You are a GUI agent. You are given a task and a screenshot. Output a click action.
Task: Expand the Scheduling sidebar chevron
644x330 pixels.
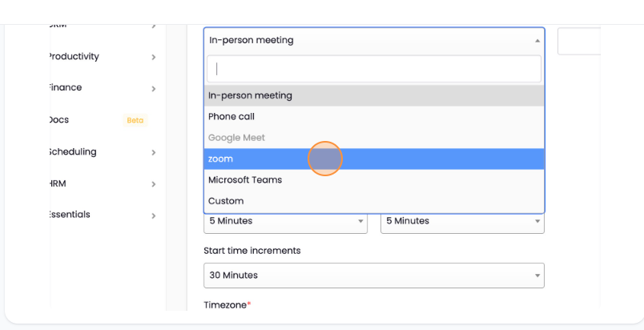point(153,152)
